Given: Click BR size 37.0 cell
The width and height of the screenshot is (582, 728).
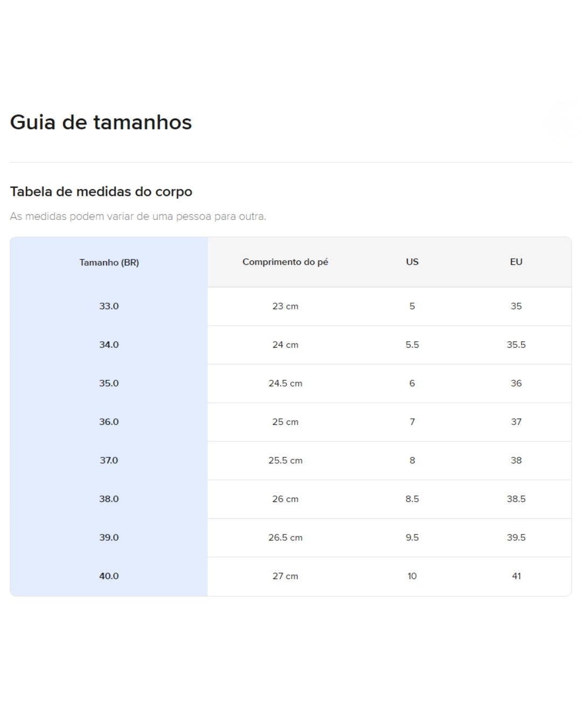Looking at the screenshot, I should (x=109, y=461).
